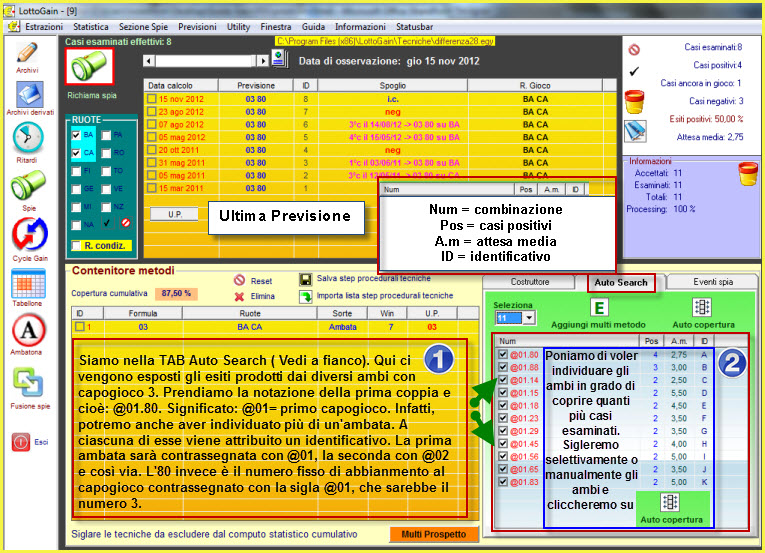The image size is (765, 553).
Task: Open the Sezione Spie menu
Action: tap(143, 27)
